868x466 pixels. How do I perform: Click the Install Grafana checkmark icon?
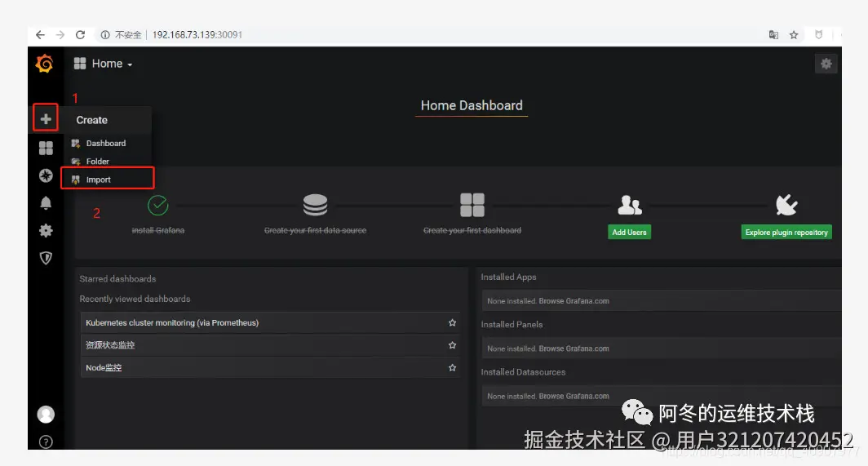click(157, 205)
